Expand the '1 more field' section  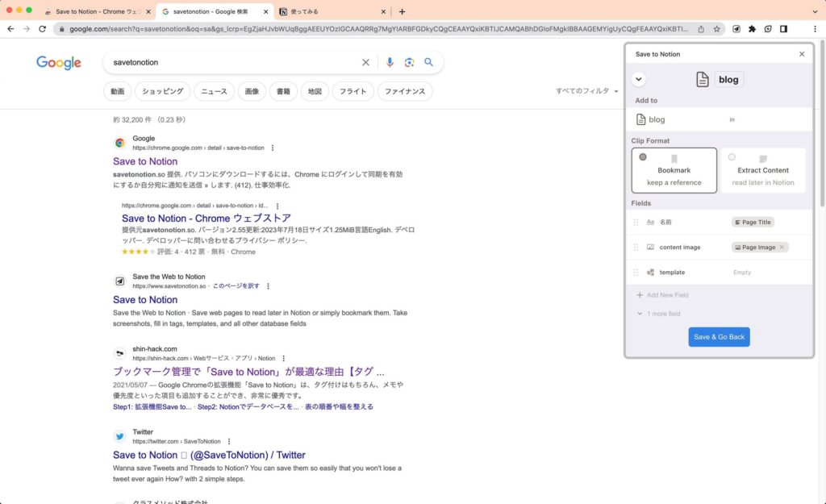[x=658, y=314]
